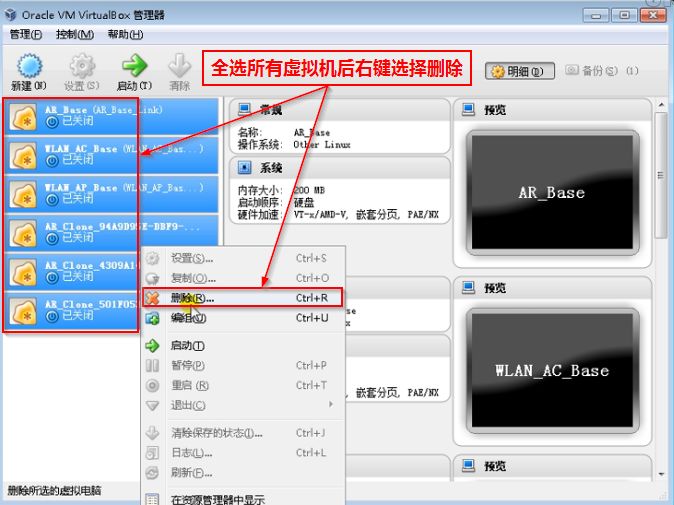Viewport: 674px width, 505px height.
Task: Select the AR_Clone_501F05 virtual machine icon
Action: (23, 311)
